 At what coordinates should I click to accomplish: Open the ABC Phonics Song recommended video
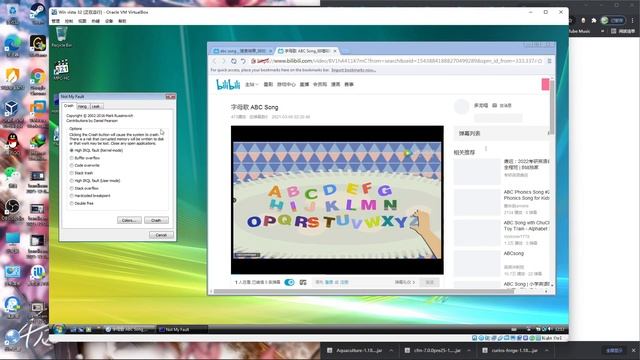pos(502,202)
